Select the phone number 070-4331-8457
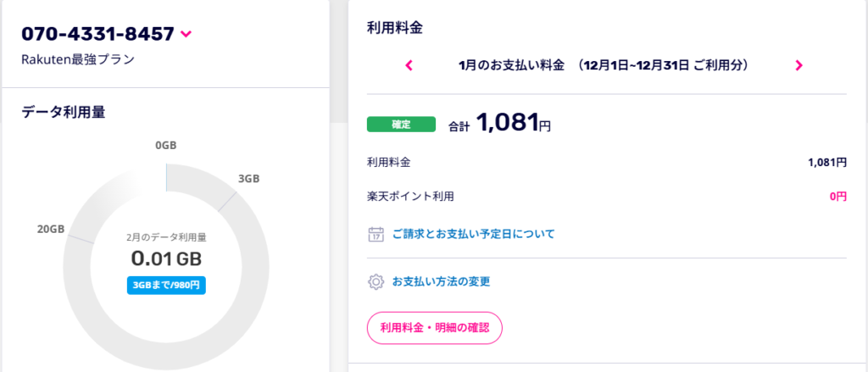 (98, 34)
